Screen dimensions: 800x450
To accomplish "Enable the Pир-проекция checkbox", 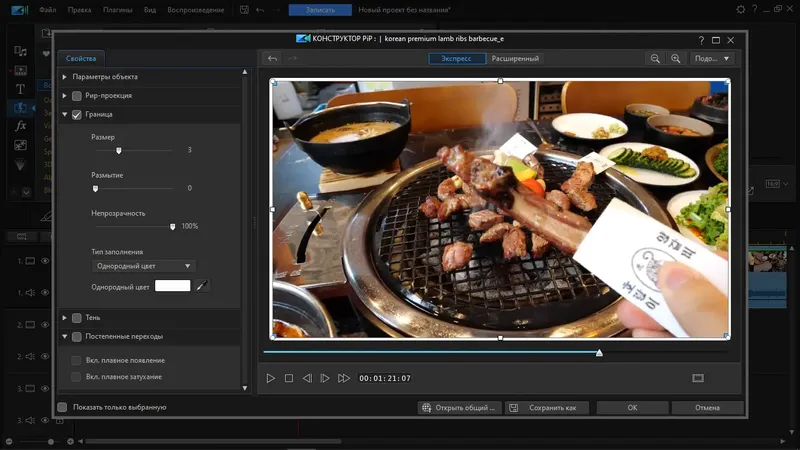I will (77, 96).
